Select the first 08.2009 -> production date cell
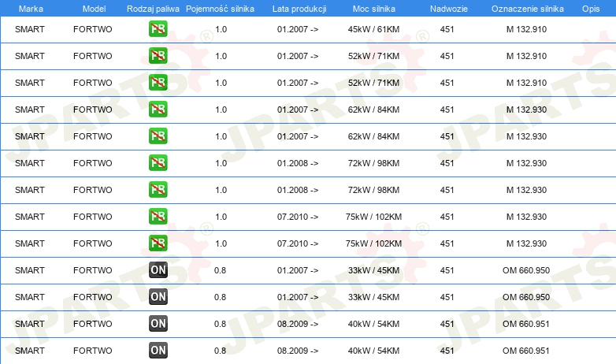Screen dimensions: 616x364 [298, 324]
